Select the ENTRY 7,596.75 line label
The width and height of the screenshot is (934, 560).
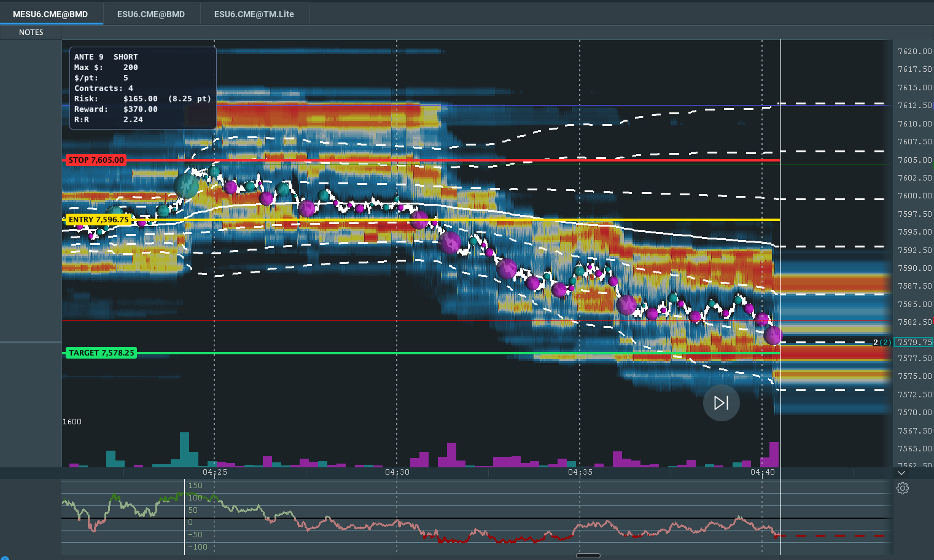[x=98, y=220]
